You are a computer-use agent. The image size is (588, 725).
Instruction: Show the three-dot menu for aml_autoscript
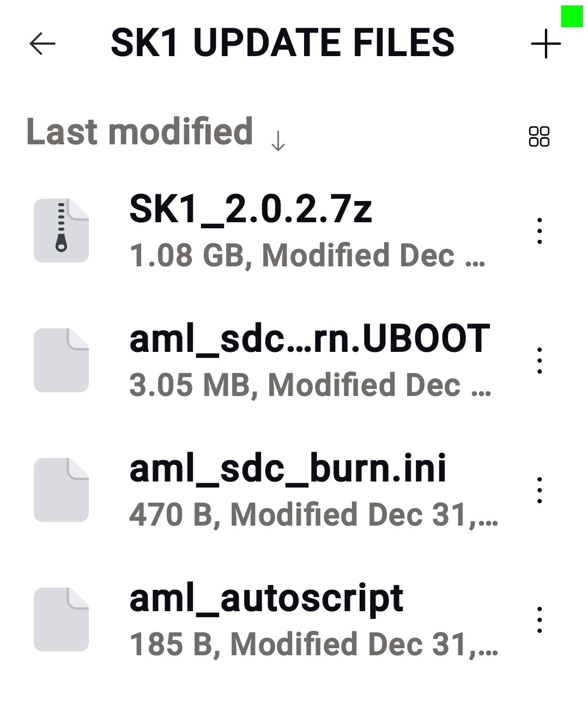[x=539, y=620]
